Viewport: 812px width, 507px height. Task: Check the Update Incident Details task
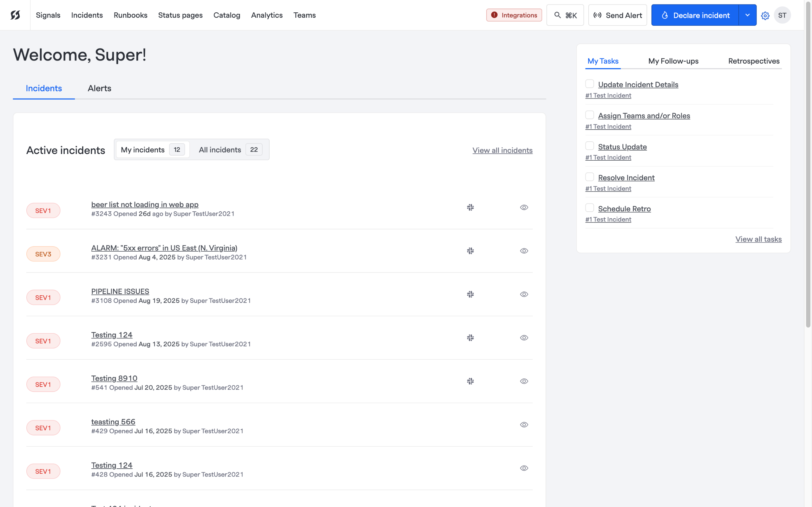click(590, 84)
